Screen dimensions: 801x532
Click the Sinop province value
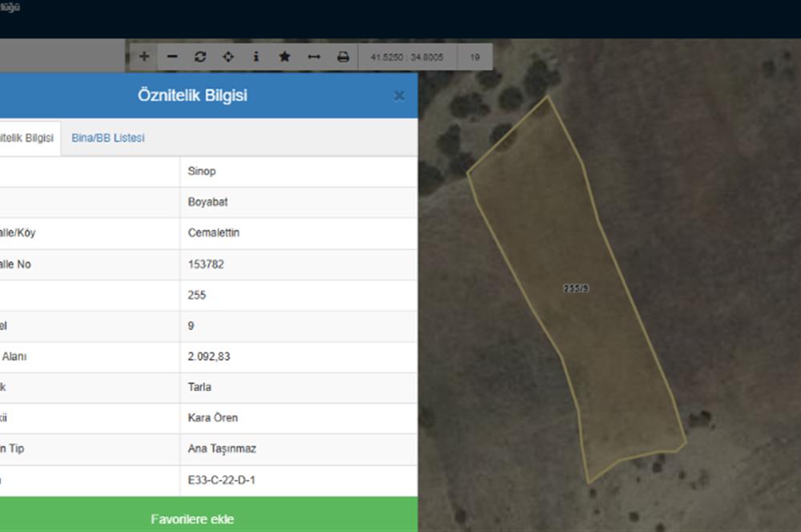click(202, 171)
